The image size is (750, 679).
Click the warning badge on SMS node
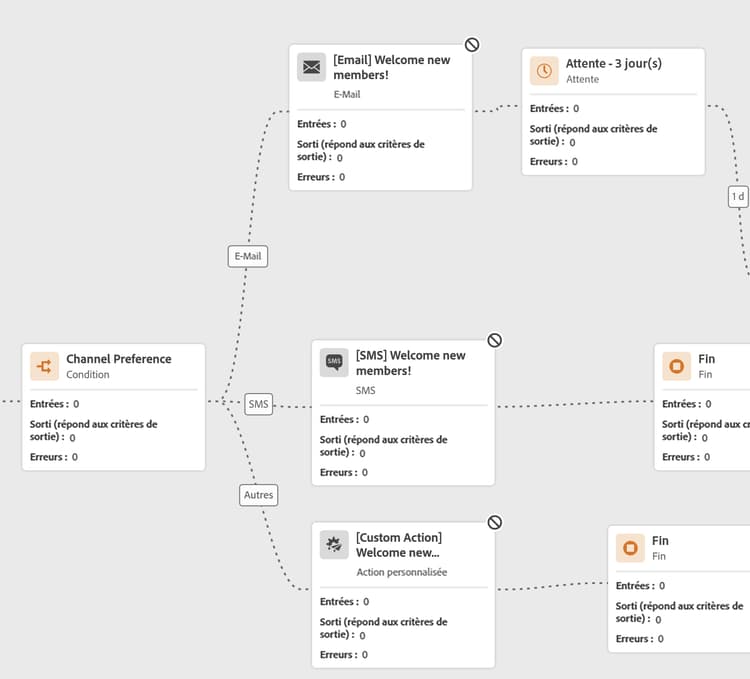pyautogui.click(x=494, y=340)
